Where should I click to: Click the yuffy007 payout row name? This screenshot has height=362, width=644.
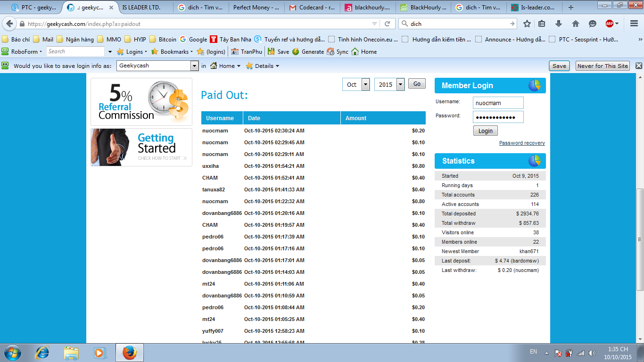(213, 331)
